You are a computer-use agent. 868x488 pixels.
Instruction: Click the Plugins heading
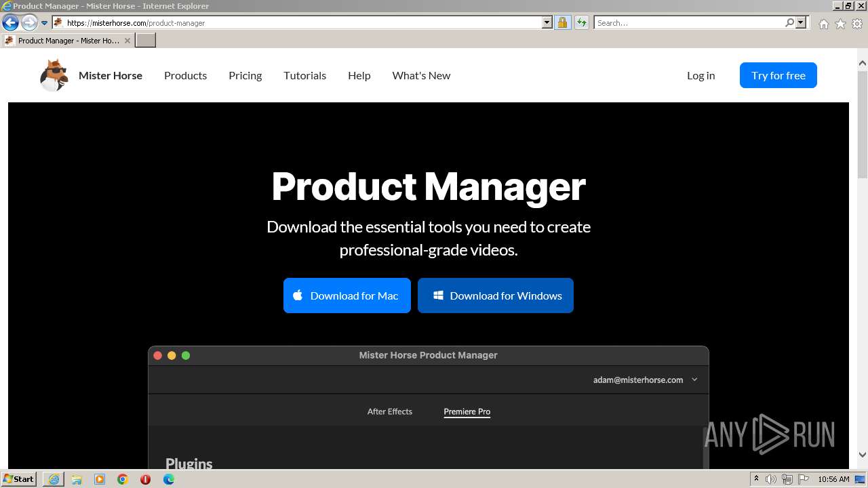(189, 464)
